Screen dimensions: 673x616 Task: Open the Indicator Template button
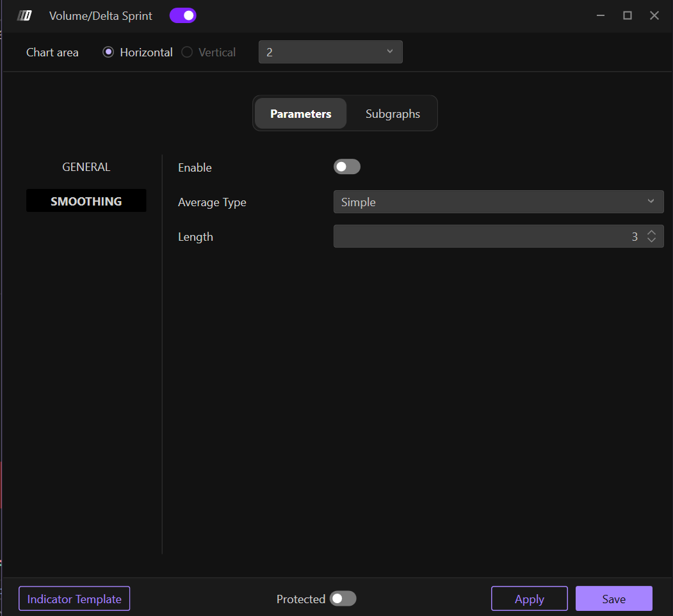coord(74,599)
